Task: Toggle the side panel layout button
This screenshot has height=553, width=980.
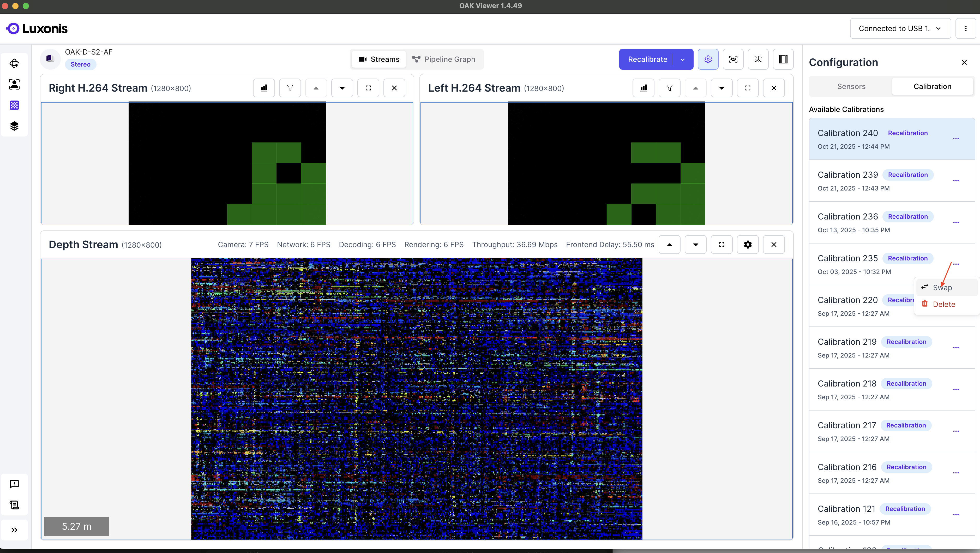Action: click(783, 60)
